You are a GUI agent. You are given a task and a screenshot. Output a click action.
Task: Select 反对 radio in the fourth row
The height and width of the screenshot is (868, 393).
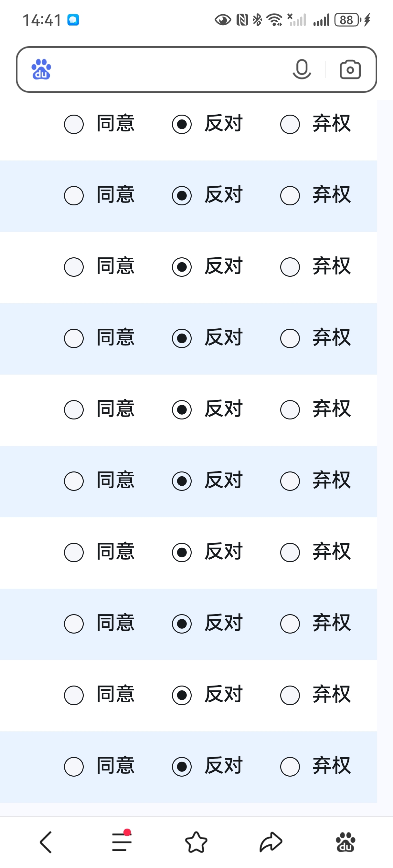coord(182,338)
